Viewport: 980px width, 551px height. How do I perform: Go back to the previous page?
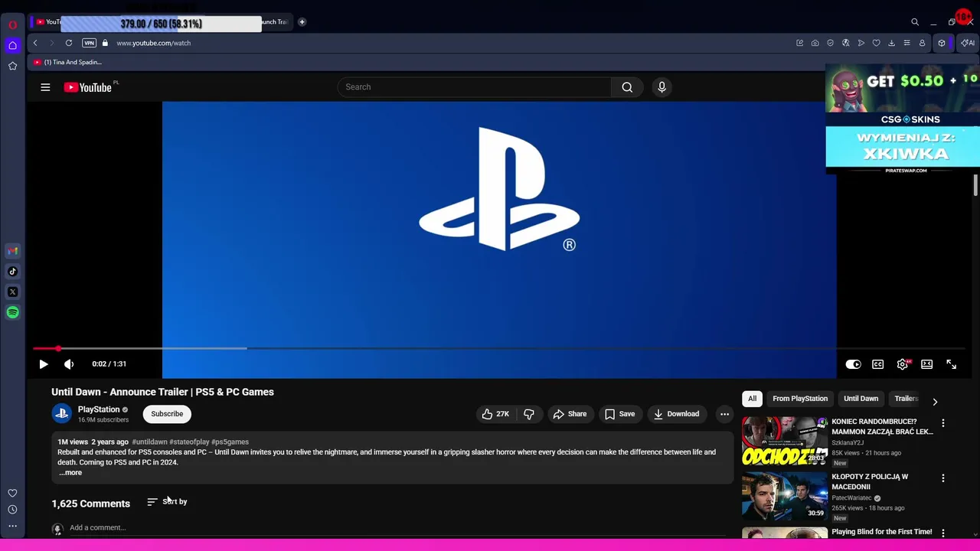coord(35,43)
